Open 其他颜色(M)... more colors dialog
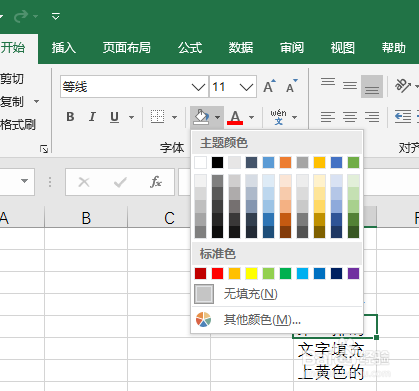This screenshot has width=419, height=391. coord(277,320)
